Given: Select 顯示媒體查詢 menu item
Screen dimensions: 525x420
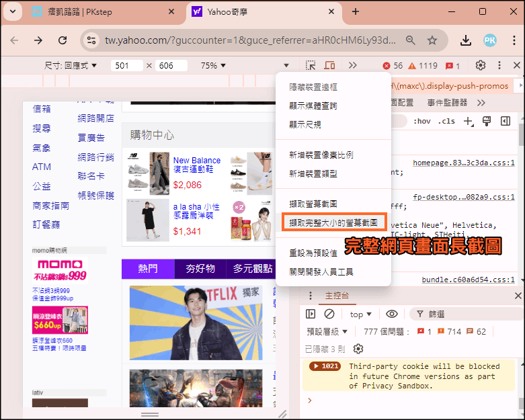Looking at the screenshot, I should (333, 106).
